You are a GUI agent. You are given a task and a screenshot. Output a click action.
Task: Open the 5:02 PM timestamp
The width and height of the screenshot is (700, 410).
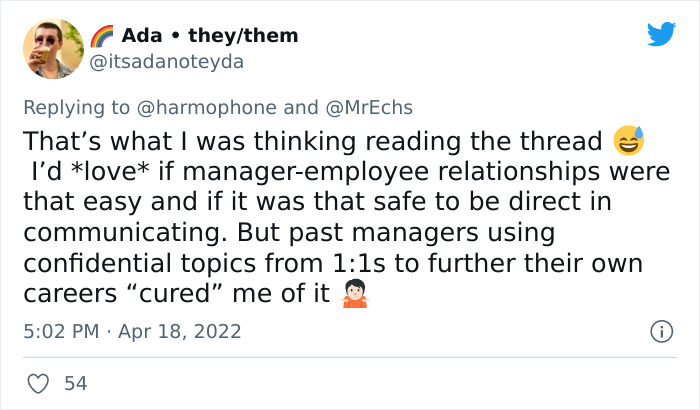click(61, 330)
